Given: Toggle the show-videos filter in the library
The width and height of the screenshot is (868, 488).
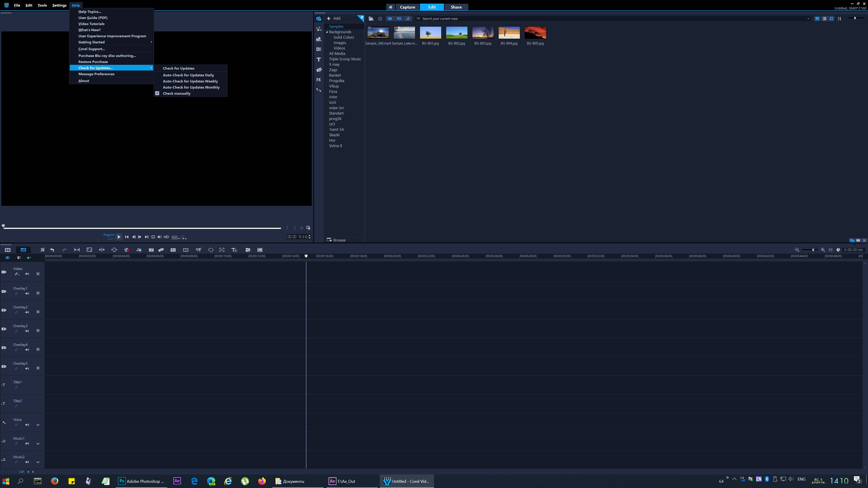Looking at the screenshot, I should [390, 19].
